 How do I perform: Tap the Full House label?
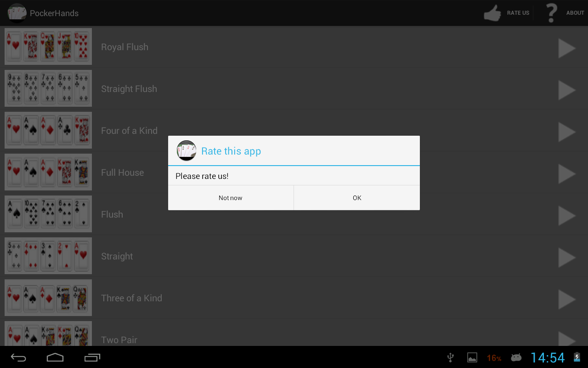(x=122, y=172)
